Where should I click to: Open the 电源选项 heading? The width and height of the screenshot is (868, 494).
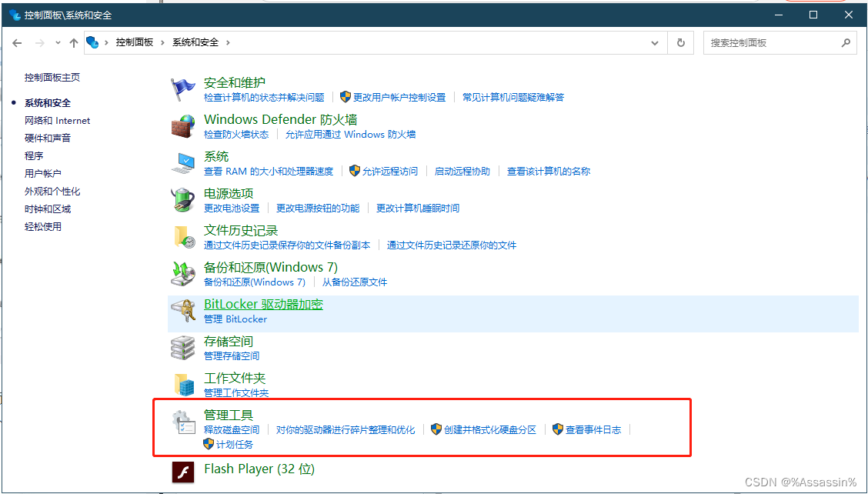pyautogui.click(x=229, y=194)
